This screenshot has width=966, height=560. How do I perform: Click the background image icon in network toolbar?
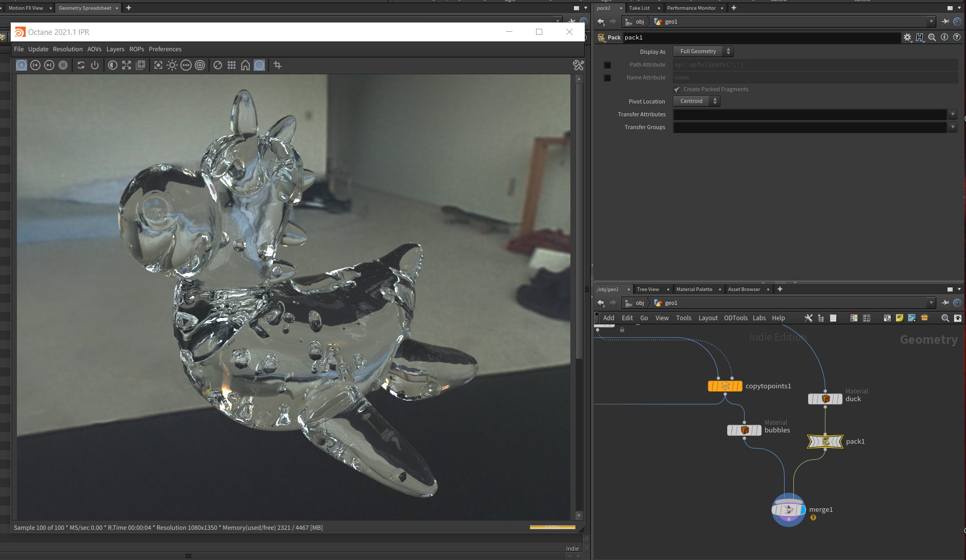912,318
